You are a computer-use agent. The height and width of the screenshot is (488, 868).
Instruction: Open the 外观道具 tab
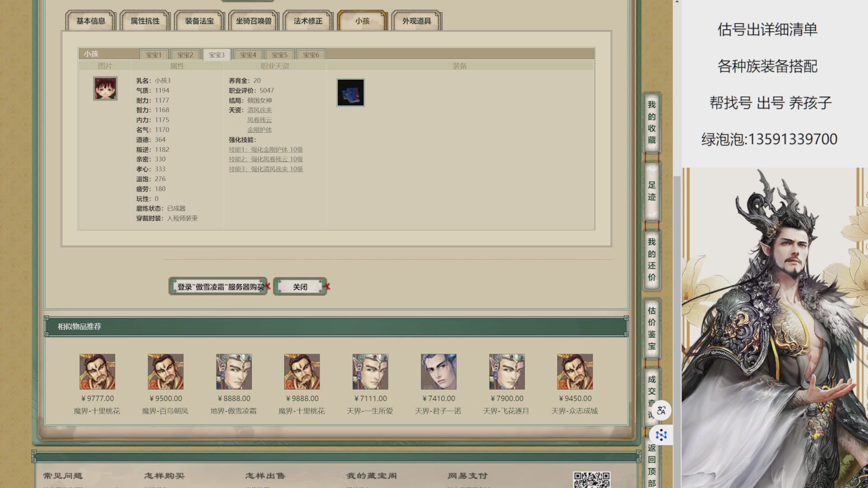tap(416, 21)
